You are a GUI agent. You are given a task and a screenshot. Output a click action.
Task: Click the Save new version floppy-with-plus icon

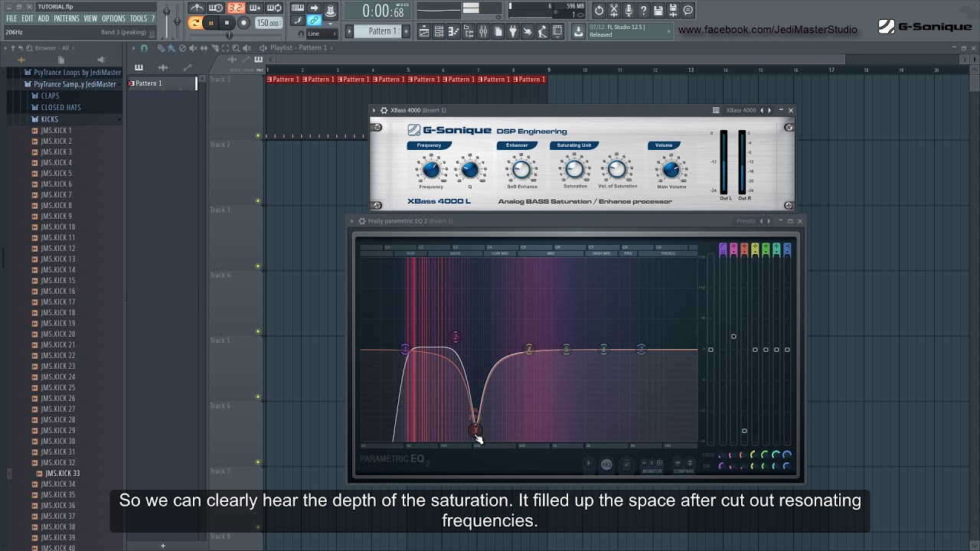673,10
